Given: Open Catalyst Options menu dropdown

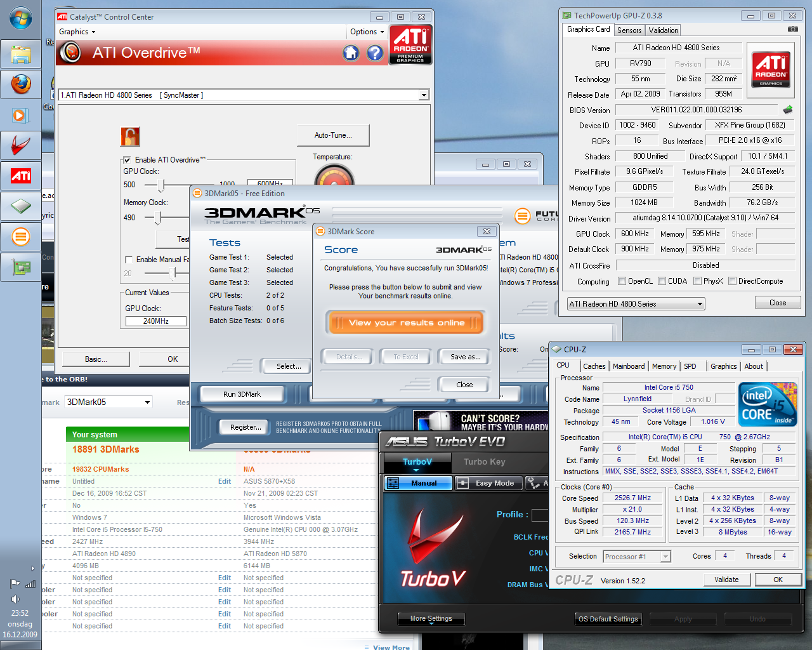Looking at the screenshot, I should point(367,32).
